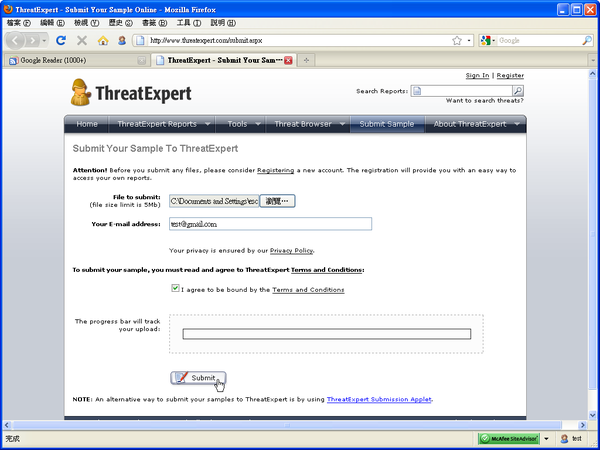
Task: Open the McAfee SiteAdvisor dropdown arrow
Action: (546, 439)
